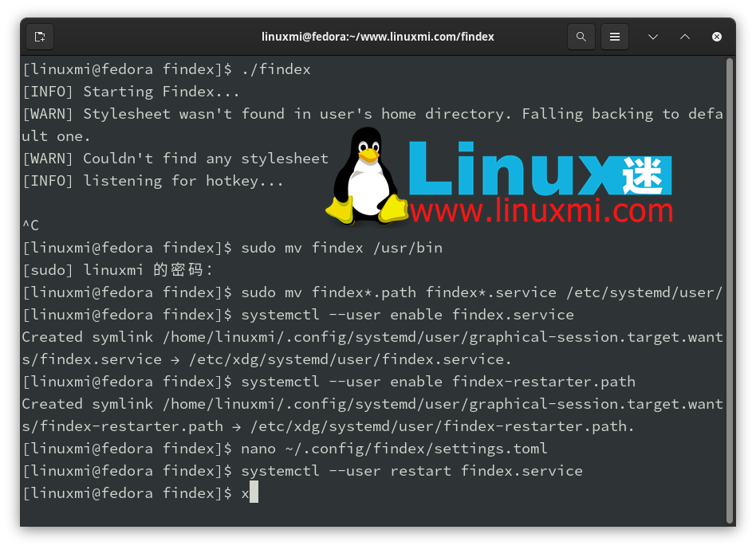756x549 pixels.
Task: Open the terminal search tool
Action: pyautogui.click(x=581, y=37)
